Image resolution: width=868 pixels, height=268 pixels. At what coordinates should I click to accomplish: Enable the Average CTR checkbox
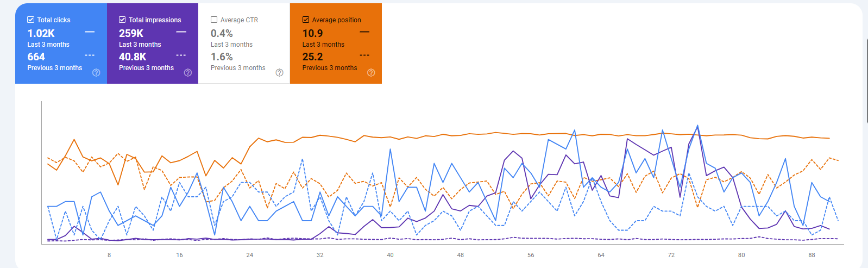point(214,20)
